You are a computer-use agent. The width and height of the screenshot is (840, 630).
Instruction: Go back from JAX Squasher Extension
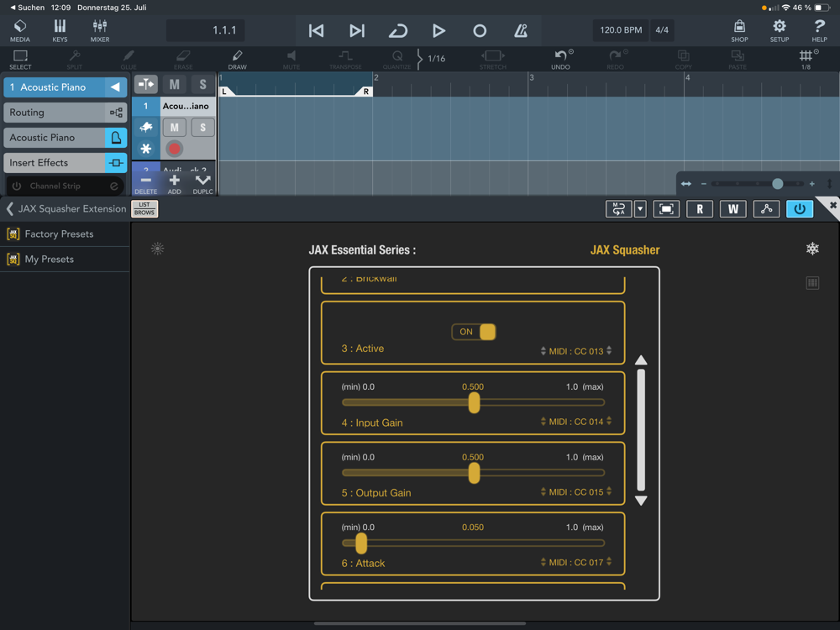[9, 209]
